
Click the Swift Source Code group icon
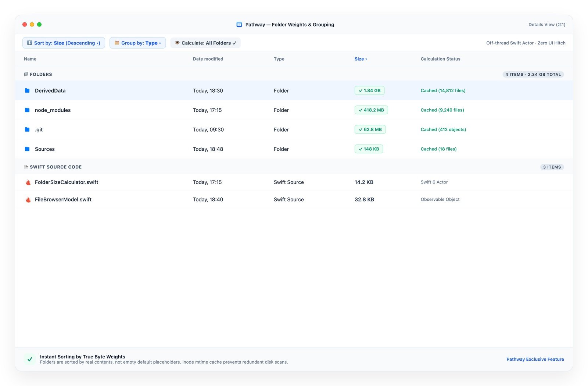(x=26, y=167)
